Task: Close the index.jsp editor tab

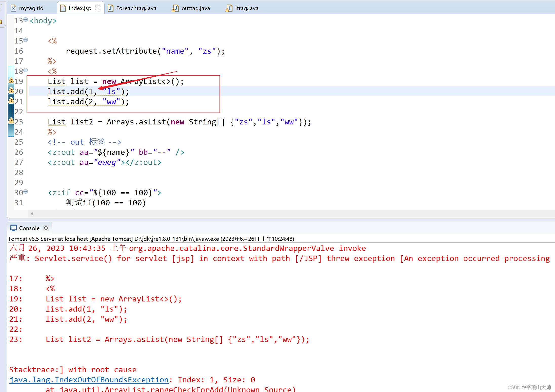Action: (97, 8)
